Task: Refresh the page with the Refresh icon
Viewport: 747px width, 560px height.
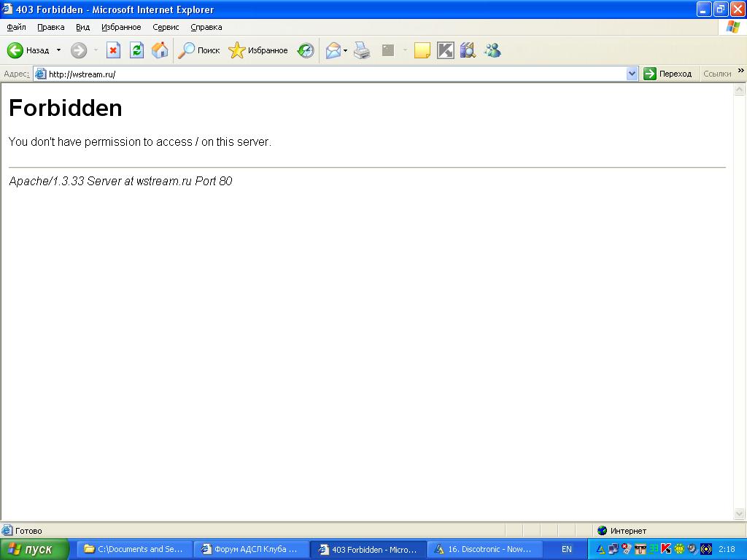Action: pyautogui.click(x=136, y=50)
